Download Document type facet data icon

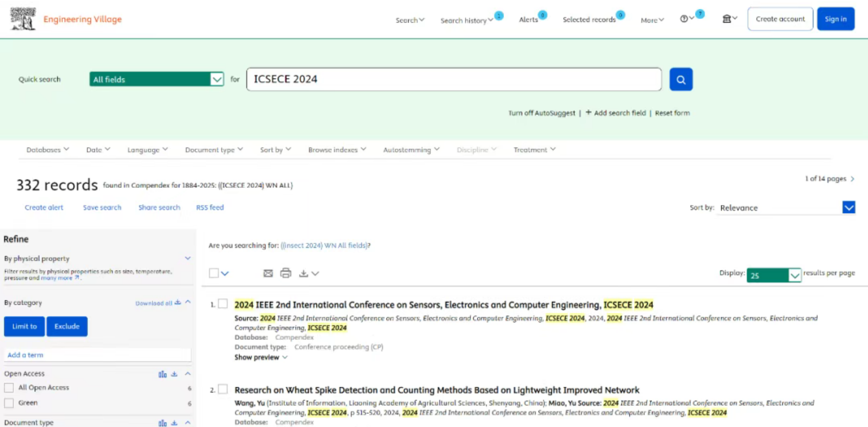174,423
